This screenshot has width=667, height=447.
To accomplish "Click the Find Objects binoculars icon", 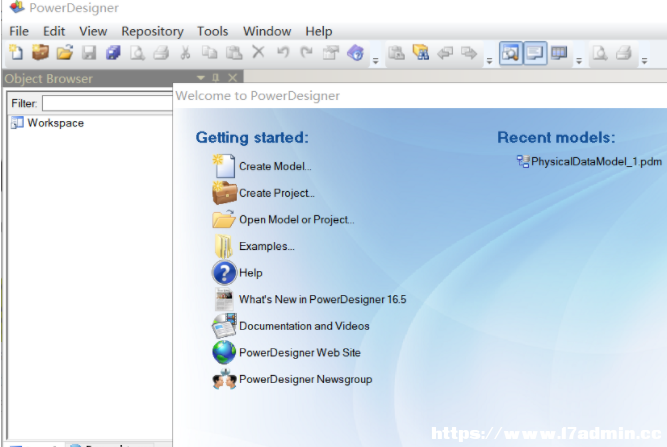I will pos(421,53).
